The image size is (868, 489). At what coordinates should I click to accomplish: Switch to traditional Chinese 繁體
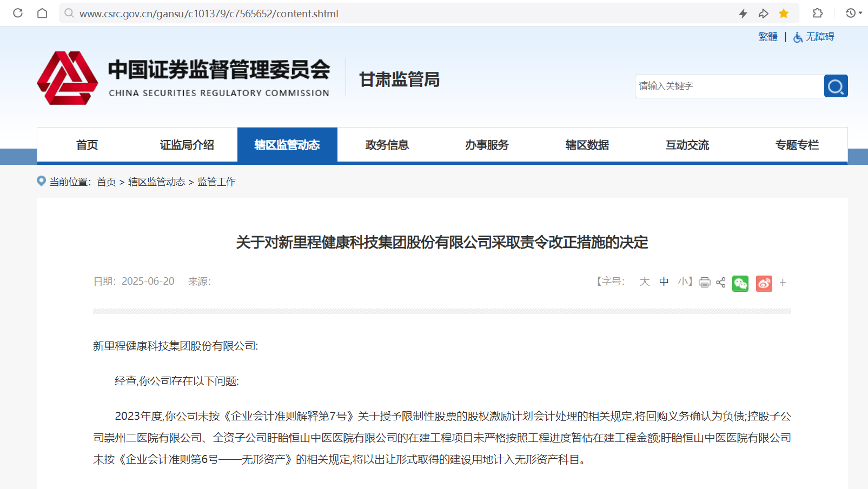768,37
